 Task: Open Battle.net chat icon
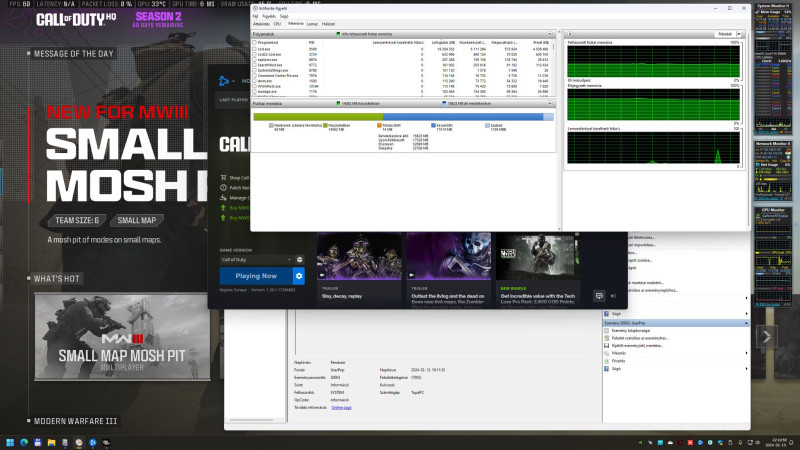click(x=599, y=296)
